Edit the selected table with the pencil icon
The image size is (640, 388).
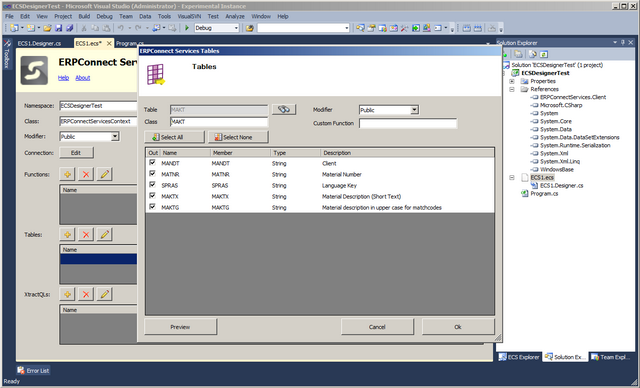coord(104,235)
